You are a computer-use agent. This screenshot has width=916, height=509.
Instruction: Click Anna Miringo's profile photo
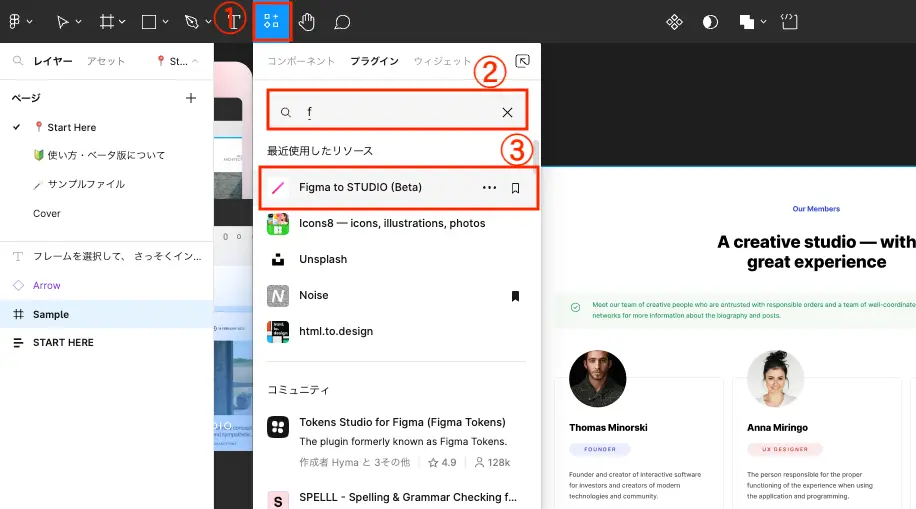tap(775, 379)
